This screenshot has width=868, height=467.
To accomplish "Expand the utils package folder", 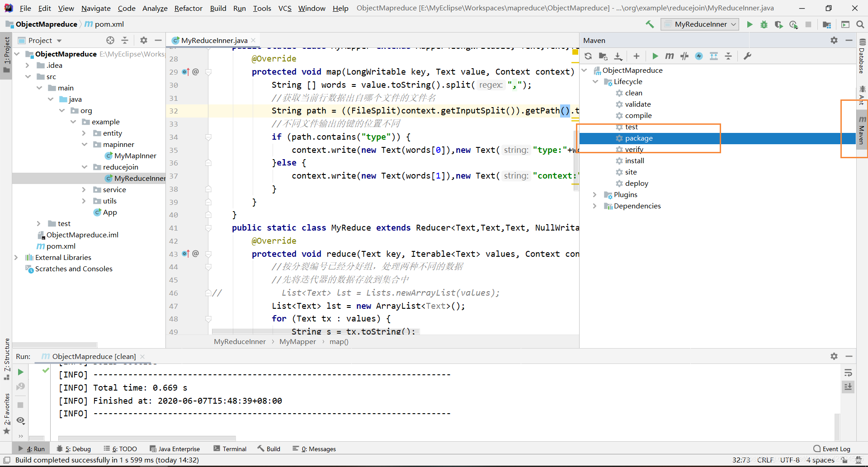I will [84, 201].
